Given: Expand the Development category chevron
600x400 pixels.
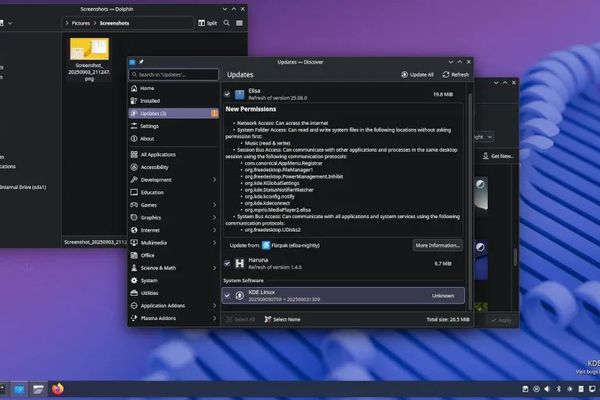Looking at the screenshot, I should coord(214,180).
